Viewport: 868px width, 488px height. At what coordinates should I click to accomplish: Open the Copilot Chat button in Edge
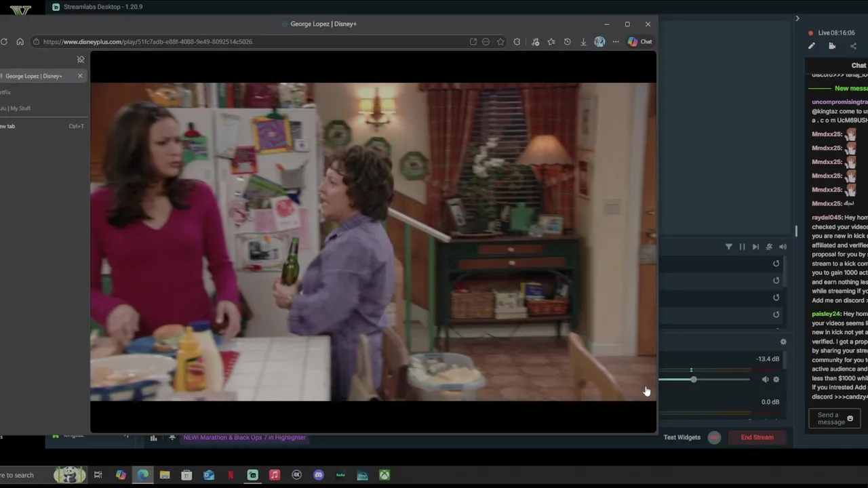coord(639,41)
